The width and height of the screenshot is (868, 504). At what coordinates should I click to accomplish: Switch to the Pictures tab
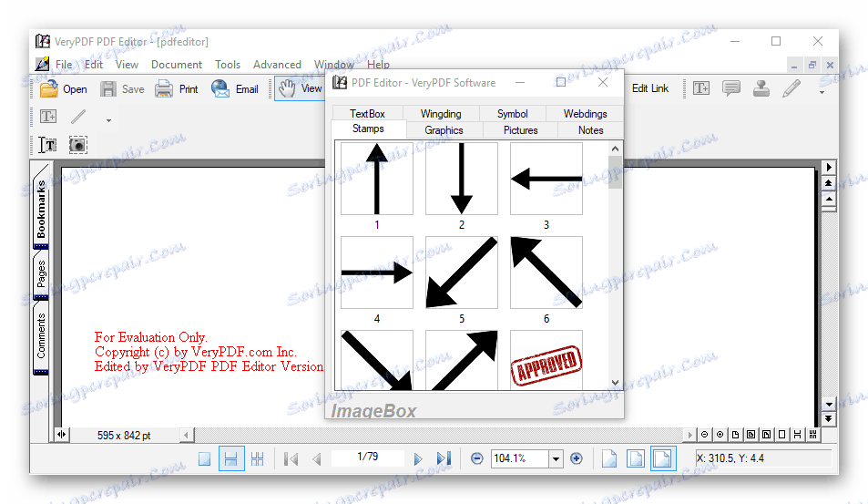tap(520, 130)
